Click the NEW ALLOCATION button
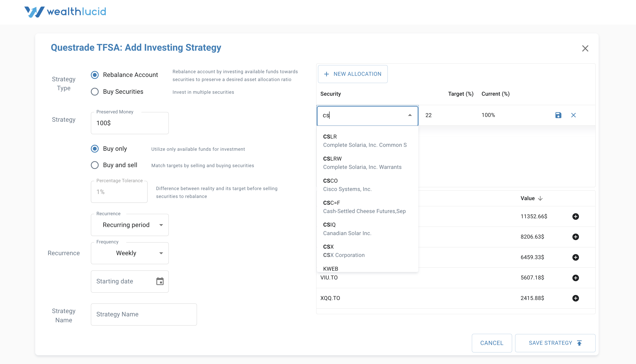The width and height of the screenshot is (636, 364). tap(353, 74)
